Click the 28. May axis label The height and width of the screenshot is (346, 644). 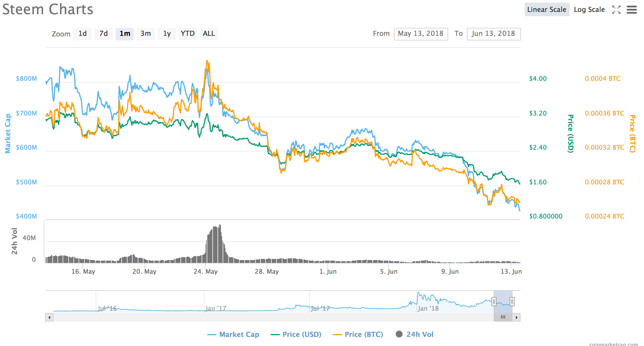pos(267,271)
